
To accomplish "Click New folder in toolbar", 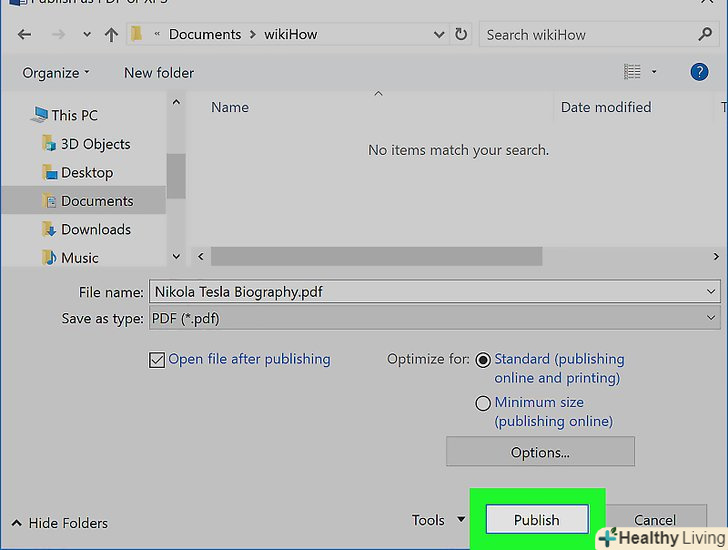I will point(159,73).
